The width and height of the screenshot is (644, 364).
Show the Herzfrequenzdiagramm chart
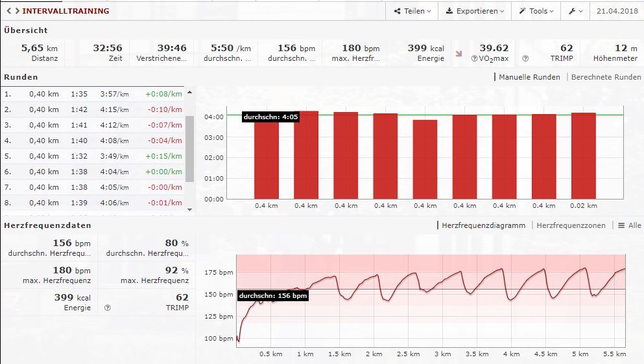tap(484, 225)
